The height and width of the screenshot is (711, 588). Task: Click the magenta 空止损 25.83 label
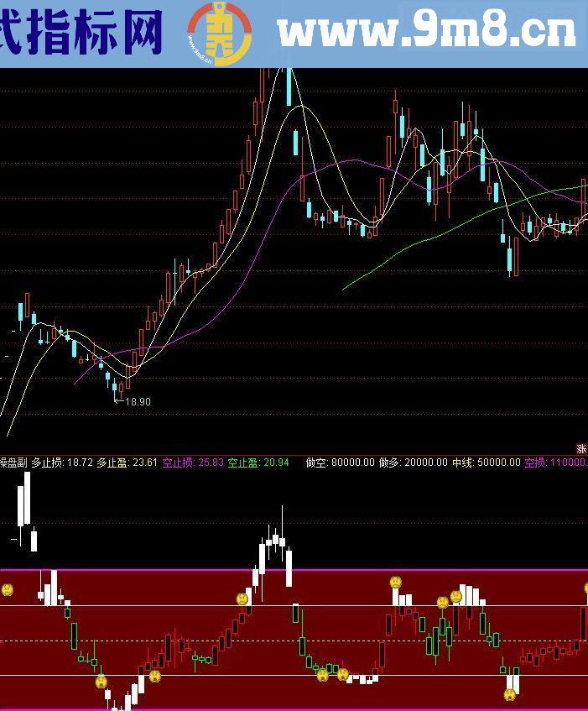click(x=192, y=463)
